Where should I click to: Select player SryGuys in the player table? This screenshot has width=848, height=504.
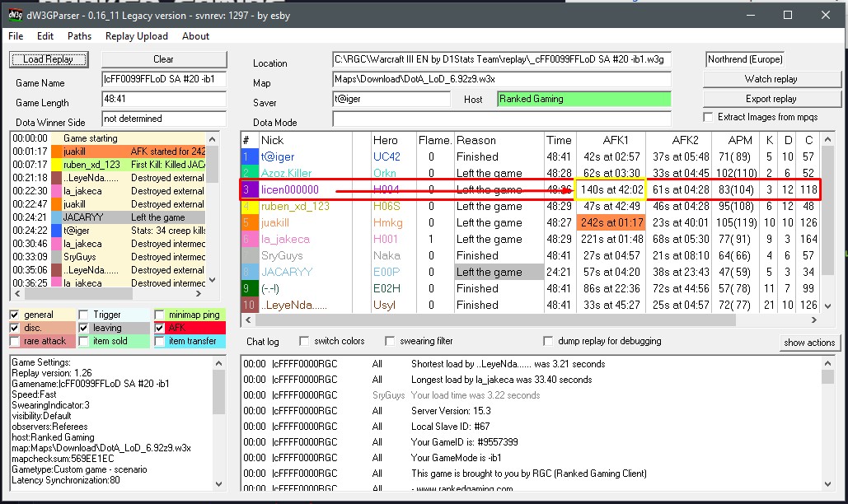coord(282,255)
